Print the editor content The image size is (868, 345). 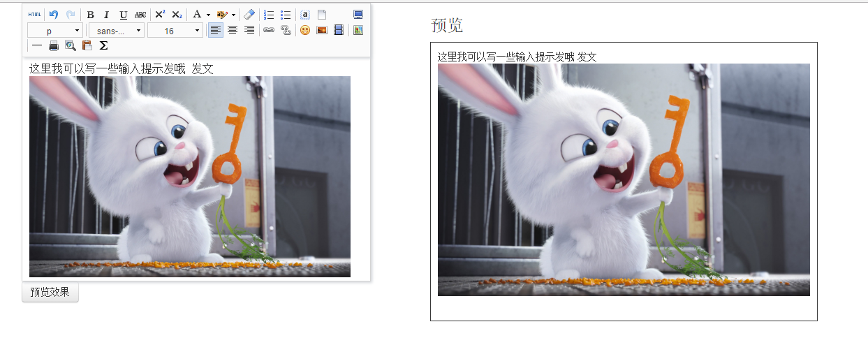click(54, 45)
